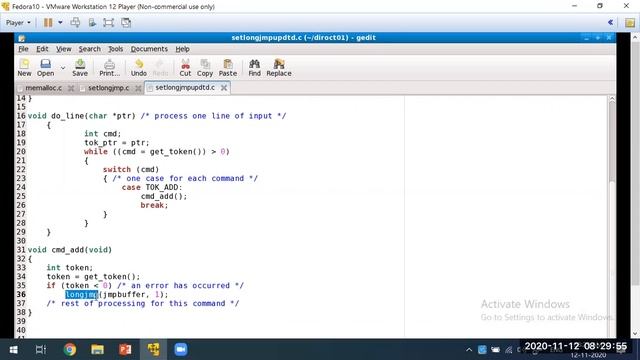Click the VMware Player taskbar icon
This screenshot has height=360, width=640.
pos(153,350)
